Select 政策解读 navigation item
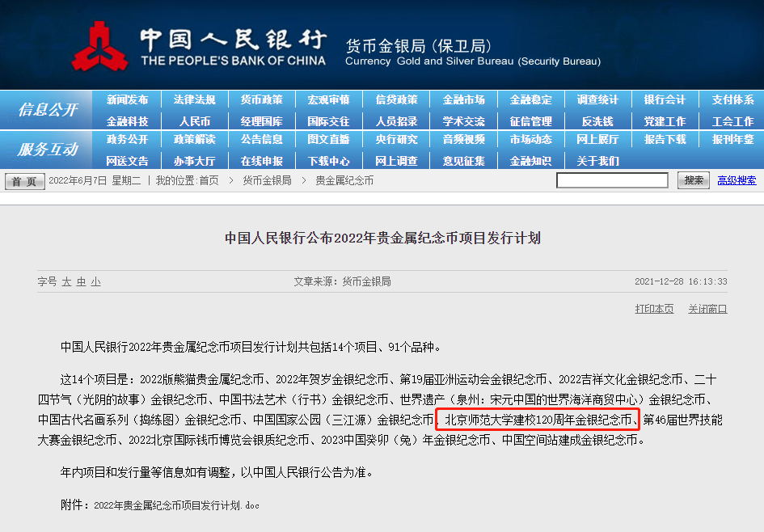764x532 pixels. click(194, 139)
